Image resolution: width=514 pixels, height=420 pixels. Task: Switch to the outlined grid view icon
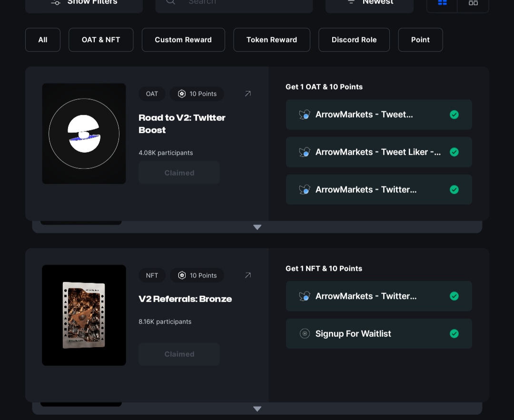point(473,3)
